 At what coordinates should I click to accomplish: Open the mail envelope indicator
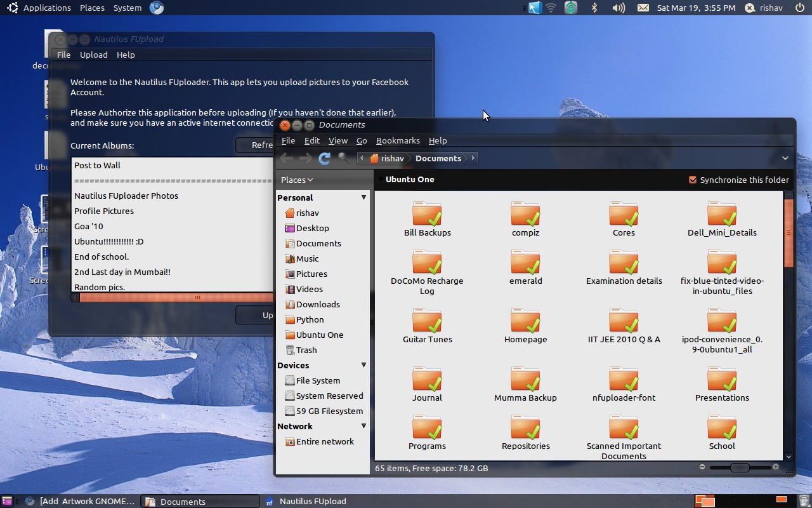643,8
